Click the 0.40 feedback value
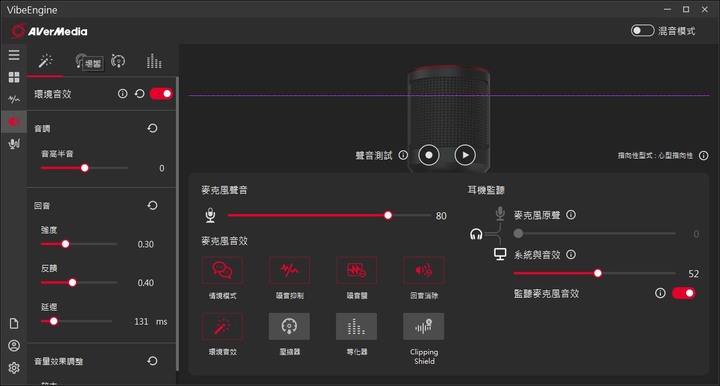This screenshot has width=720, height=386. 146,283
